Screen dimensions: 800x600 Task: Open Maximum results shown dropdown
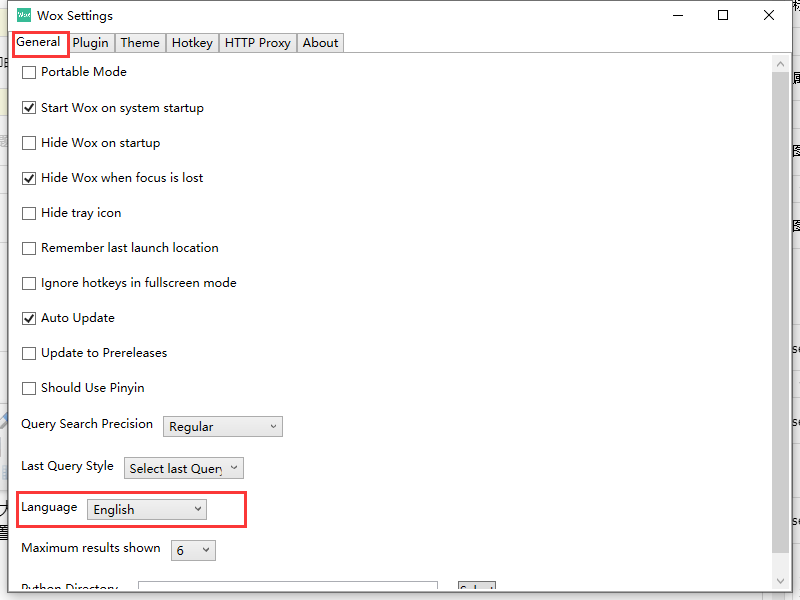[x=193, y=550]
